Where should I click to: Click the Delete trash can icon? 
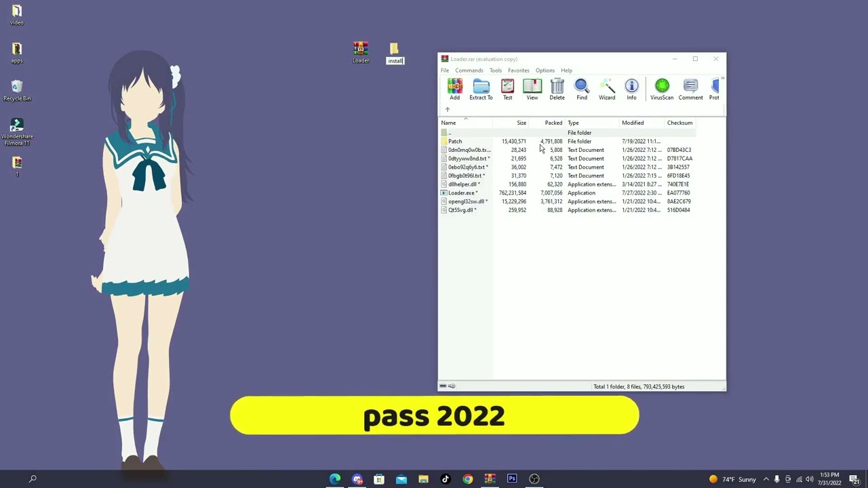click(x=557, y=89)
